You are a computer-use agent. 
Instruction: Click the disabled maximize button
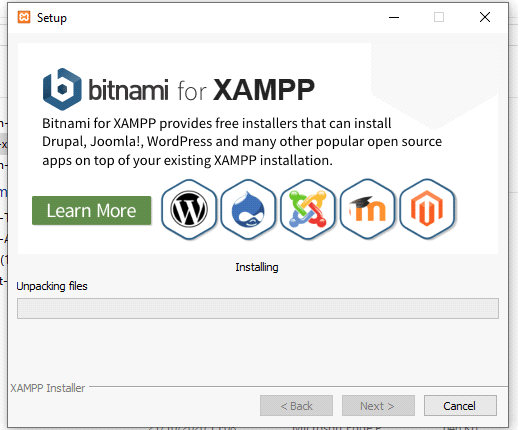[x=439, y=17]
